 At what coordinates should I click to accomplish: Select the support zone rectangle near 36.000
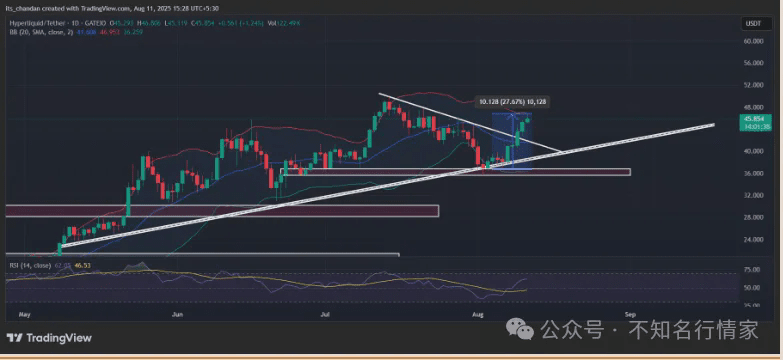455,172
